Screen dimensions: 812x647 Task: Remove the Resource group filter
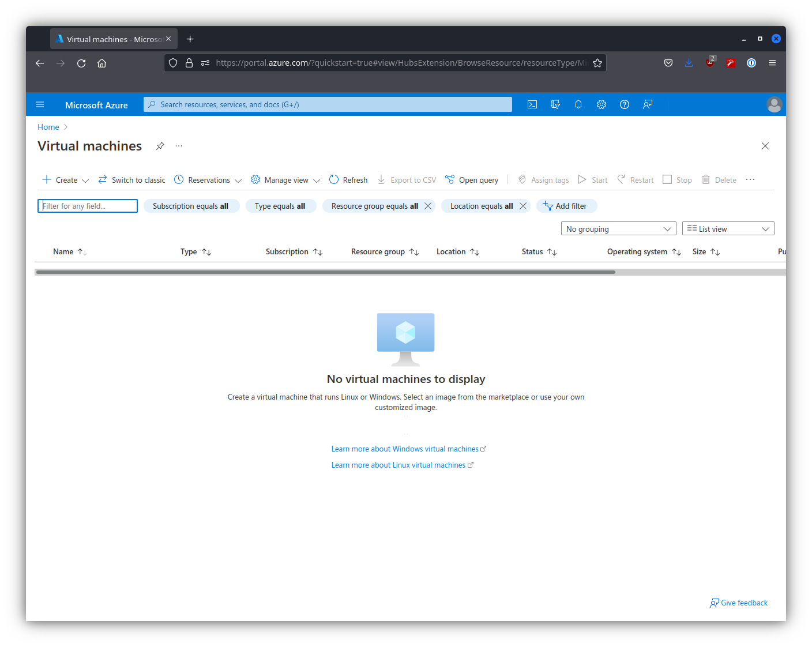428,206
